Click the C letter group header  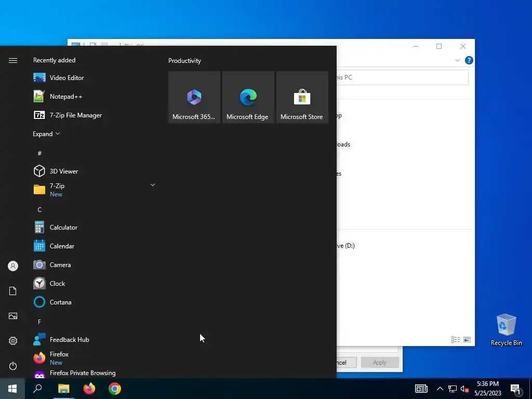click(39, 210)
